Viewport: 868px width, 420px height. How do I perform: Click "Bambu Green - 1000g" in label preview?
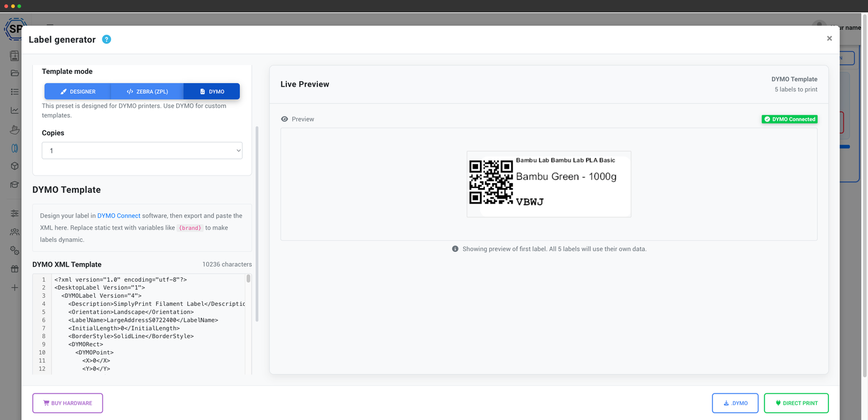(566, 177)
